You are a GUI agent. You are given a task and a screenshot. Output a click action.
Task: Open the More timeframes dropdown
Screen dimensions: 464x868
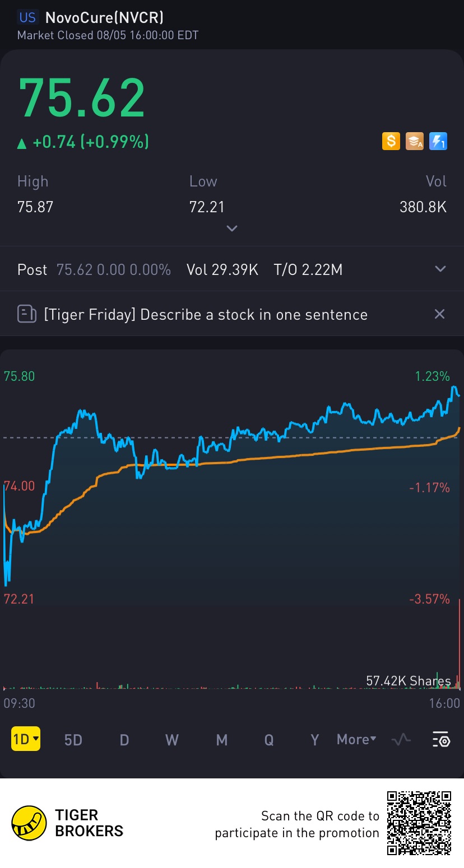coord(356,739)
